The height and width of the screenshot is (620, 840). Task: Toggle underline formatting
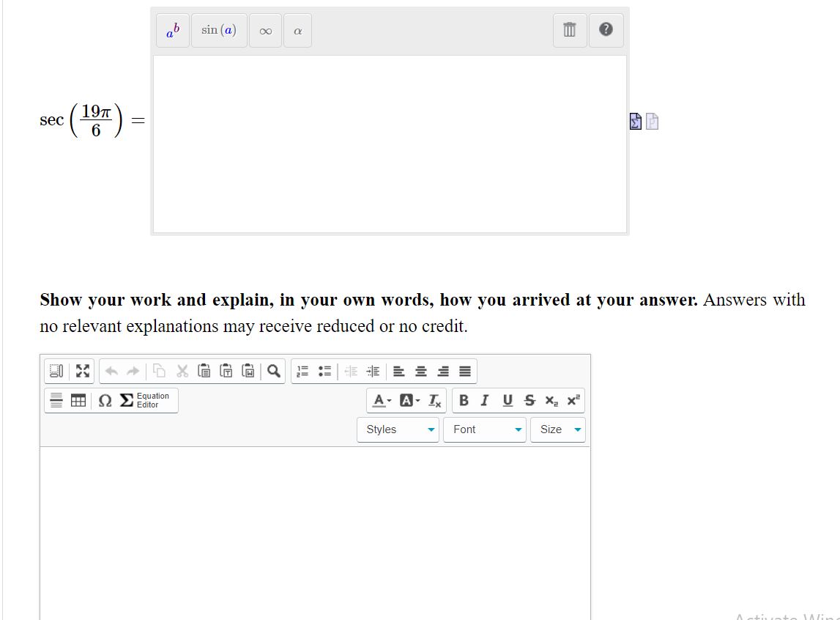point(508,400)
